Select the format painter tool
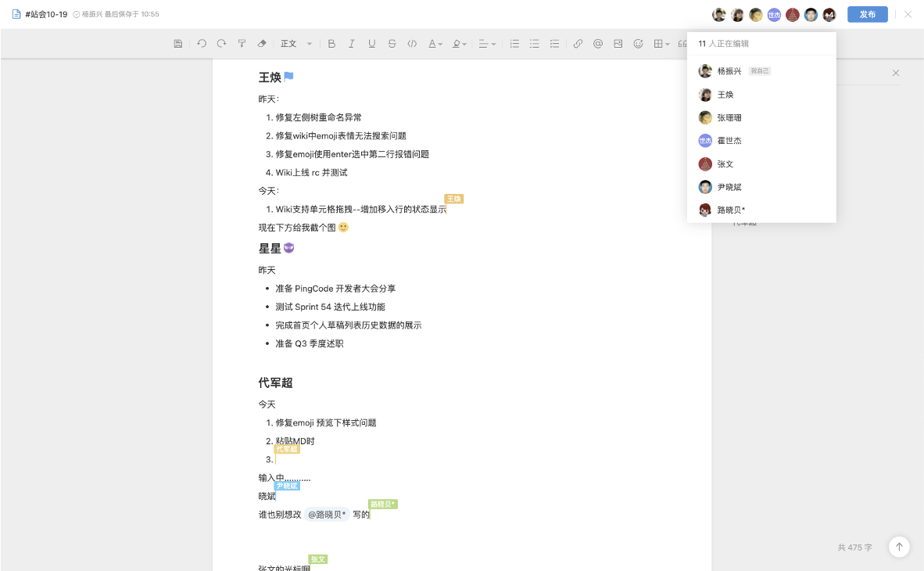 [242, 44]
